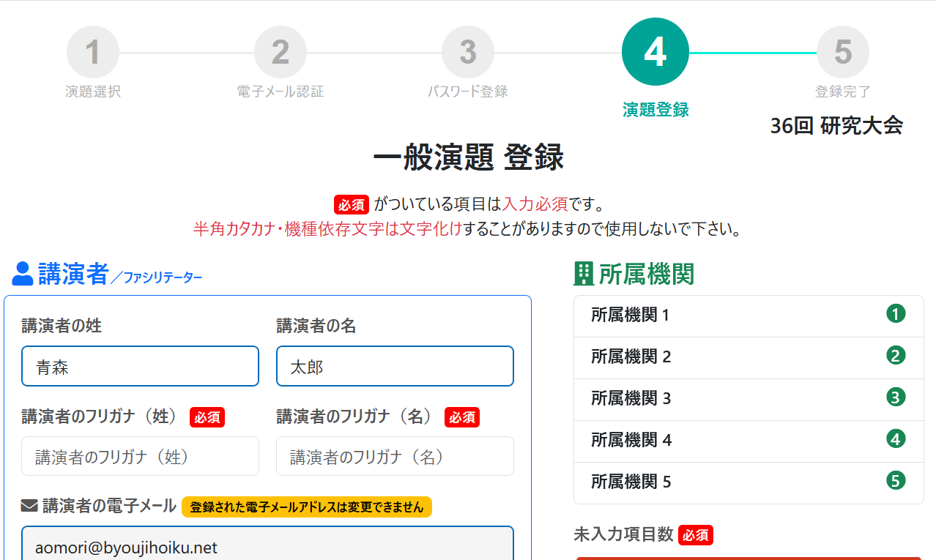Click the blue person icon beside 講演者
This screenshot has height=560, width=936.
pyautogui.click(x=23, y=274)
